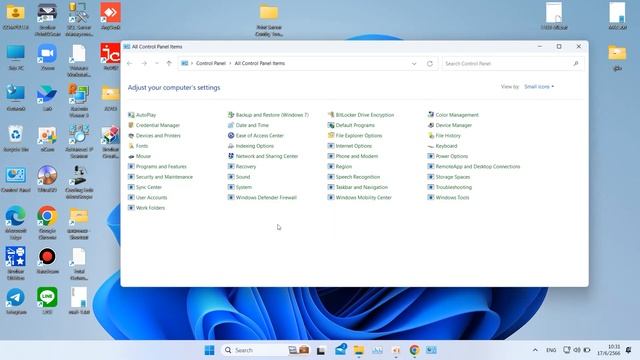Click Ease of Access Center icon

coord(231,136)
